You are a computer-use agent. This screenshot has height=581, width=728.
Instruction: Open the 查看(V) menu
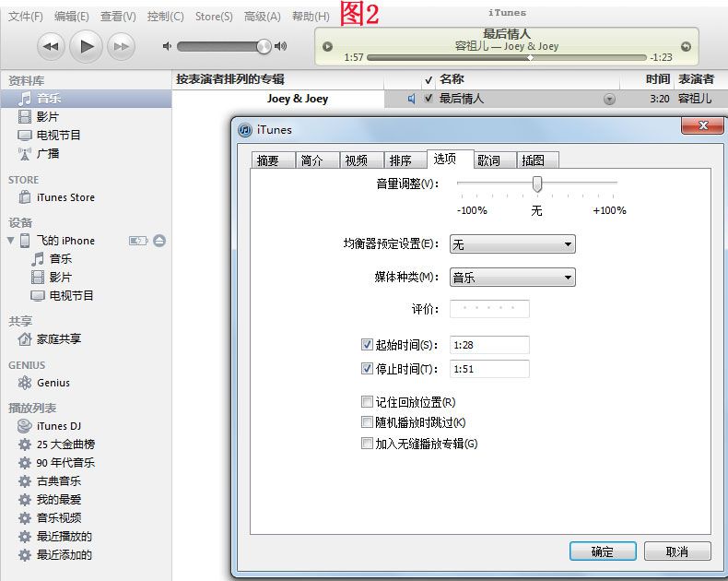point(118,17)
